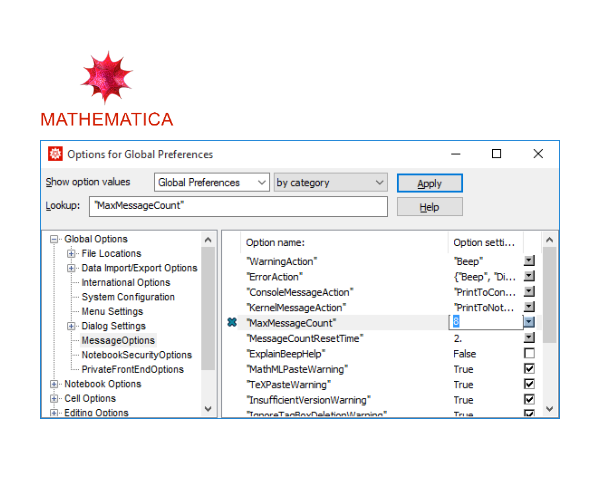This screenshot has height=477, width=600.
Task: Select Menu Settings in the tree
Action: tap(112, 311)
